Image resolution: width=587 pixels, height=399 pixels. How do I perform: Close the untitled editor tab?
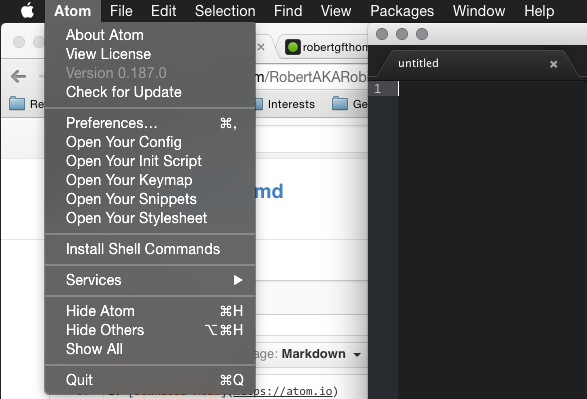553,64
